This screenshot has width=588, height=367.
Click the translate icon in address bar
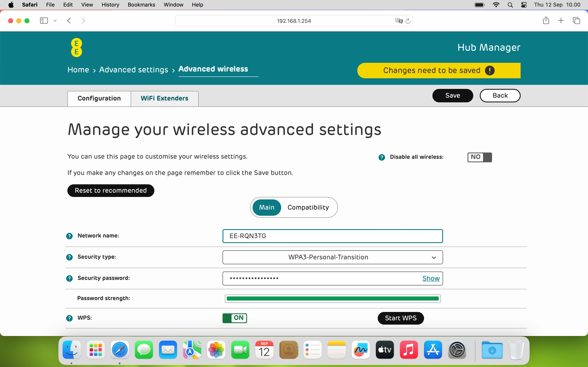(399, 21)
